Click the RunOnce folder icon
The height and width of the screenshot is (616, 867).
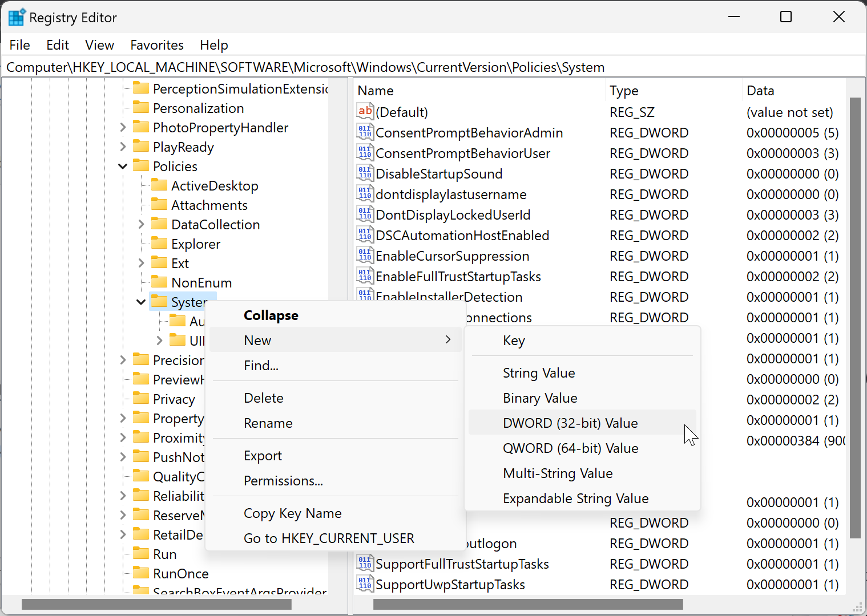pyautogui.click(x=141, y=573)
